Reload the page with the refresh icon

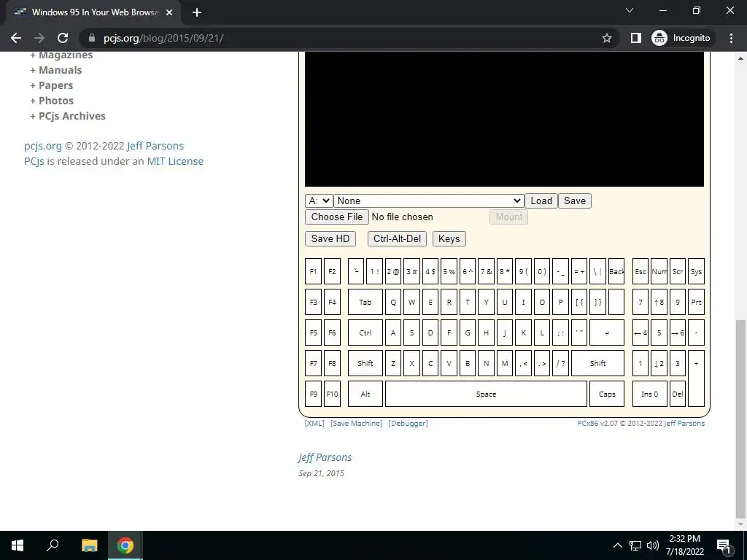63,38
